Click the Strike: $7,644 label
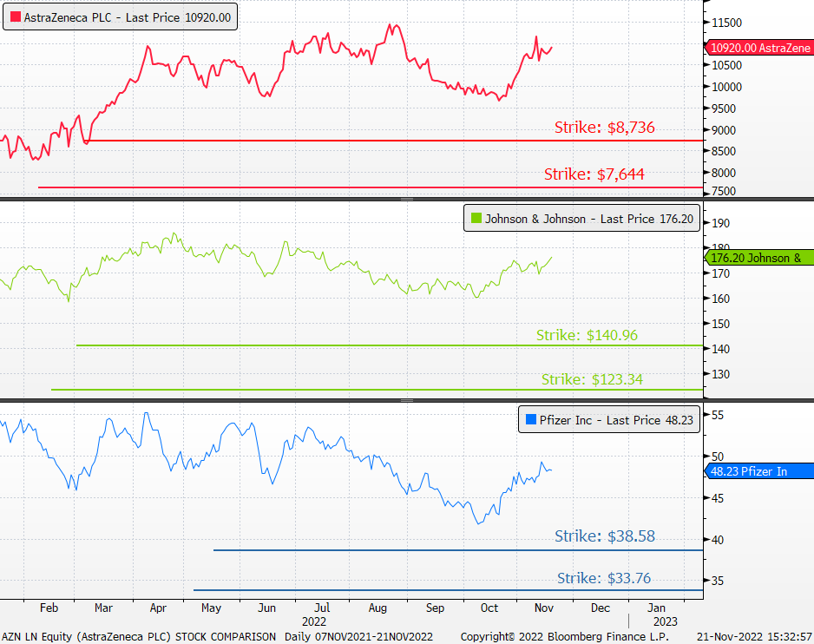The width and height of the screenshot is (814, 644). 594,174
